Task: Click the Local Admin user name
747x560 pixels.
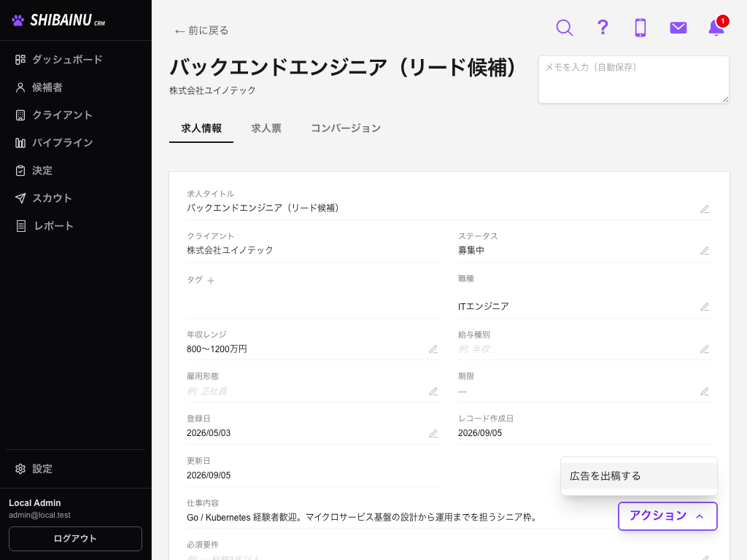Action: point(35,503)
